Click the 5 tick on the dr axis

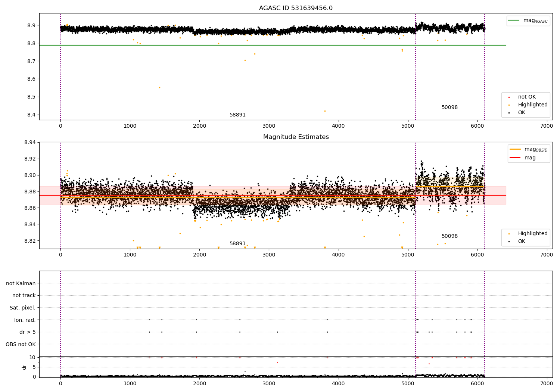coord(34,367)
